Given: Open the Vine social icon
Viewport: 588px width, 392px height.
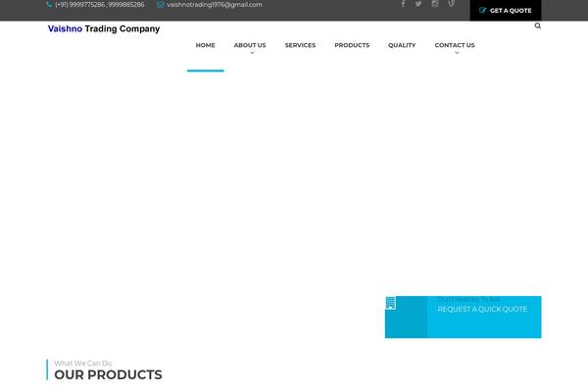Looking at the screenshot, I should pyautogui.click(x=452, y=4).
